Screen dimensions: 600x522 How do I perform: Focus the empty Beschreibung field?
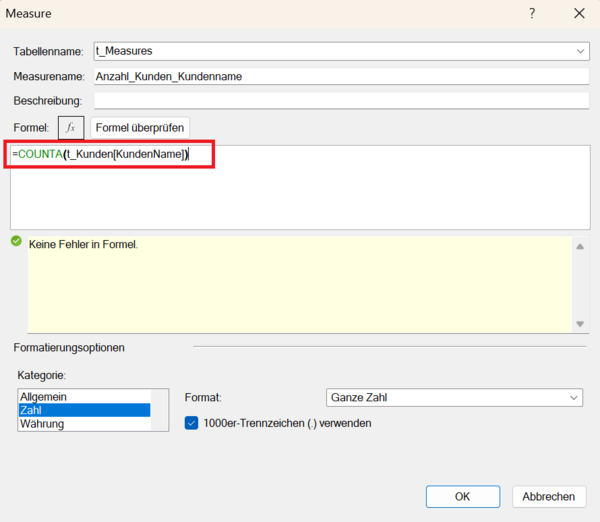point(340,100)
